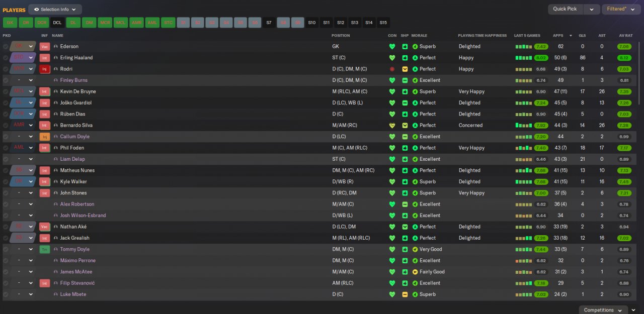Click Tommy Doyle's Very Good morale icon
The height and width of the screenshot is (314, 644).
pyautogui.click(x=415, y=249)
